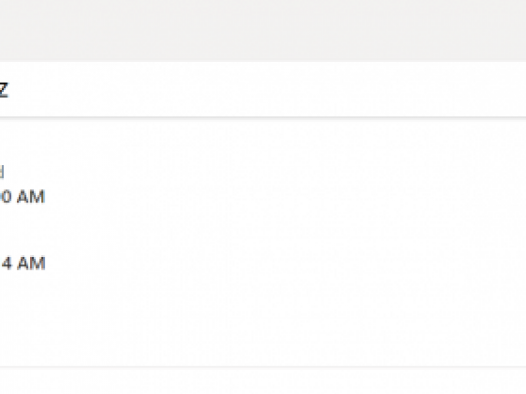Click the blank space above the small gray label
526x394 pixels.
[x=263, y=141]
